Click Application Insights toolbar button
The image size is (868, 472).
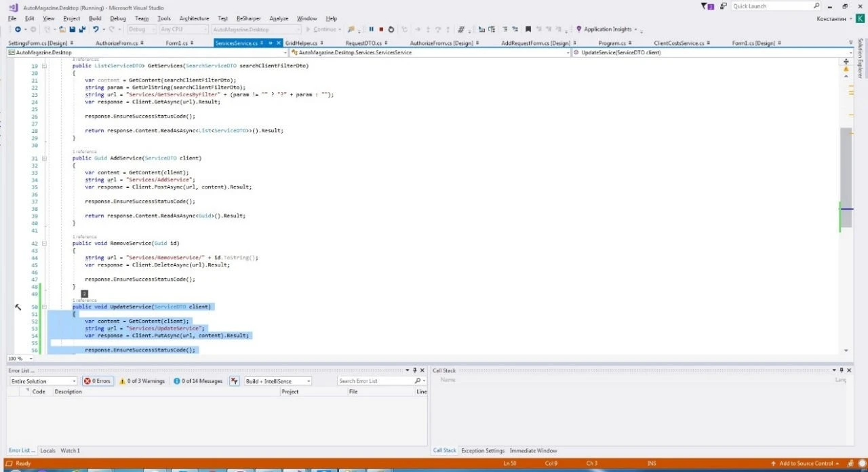(607, 29)
